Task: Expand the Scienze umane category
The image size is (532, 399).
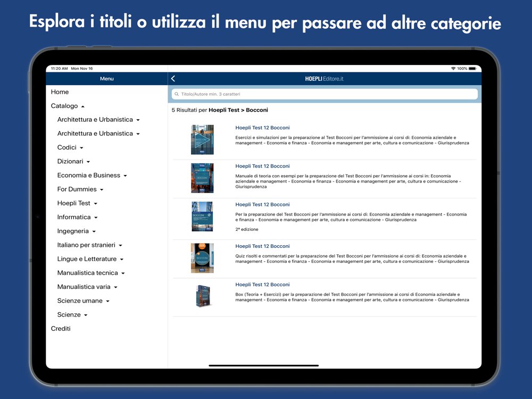Action: pyautogui.click(x=83, y=301)
